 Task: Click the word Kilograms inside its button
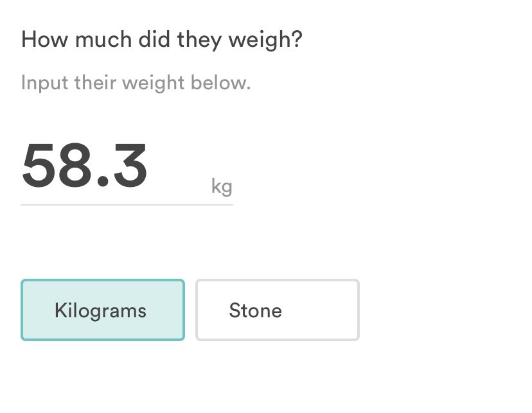tap(100, 311)
